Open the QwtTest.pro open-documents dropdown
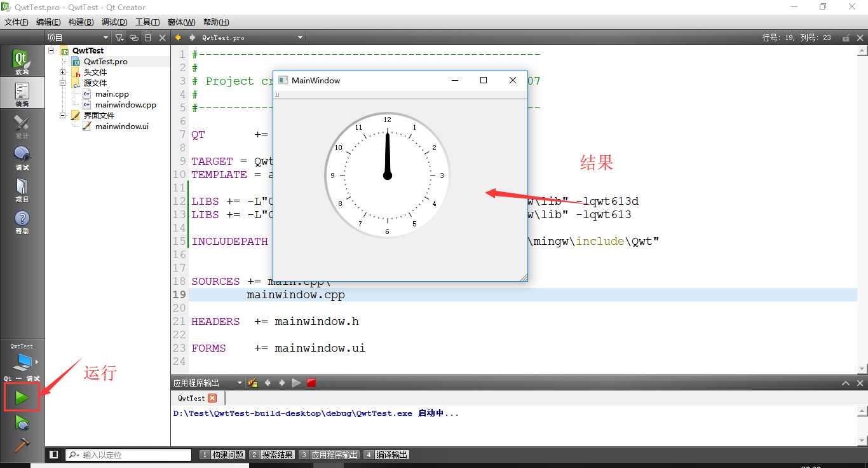Image resolution: width=868 pixels, height=468 pixels. pos(253,38)
